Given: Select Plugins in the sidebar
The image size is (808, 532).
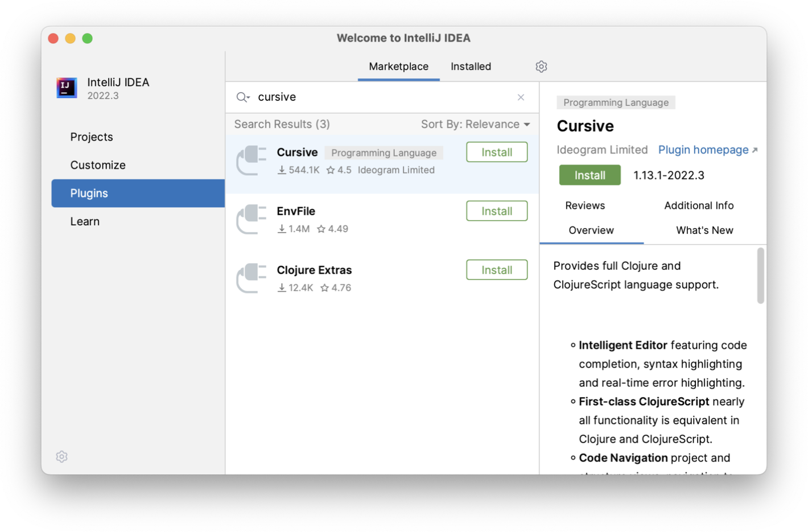Looking at the screenshot, I should (138, 193).
